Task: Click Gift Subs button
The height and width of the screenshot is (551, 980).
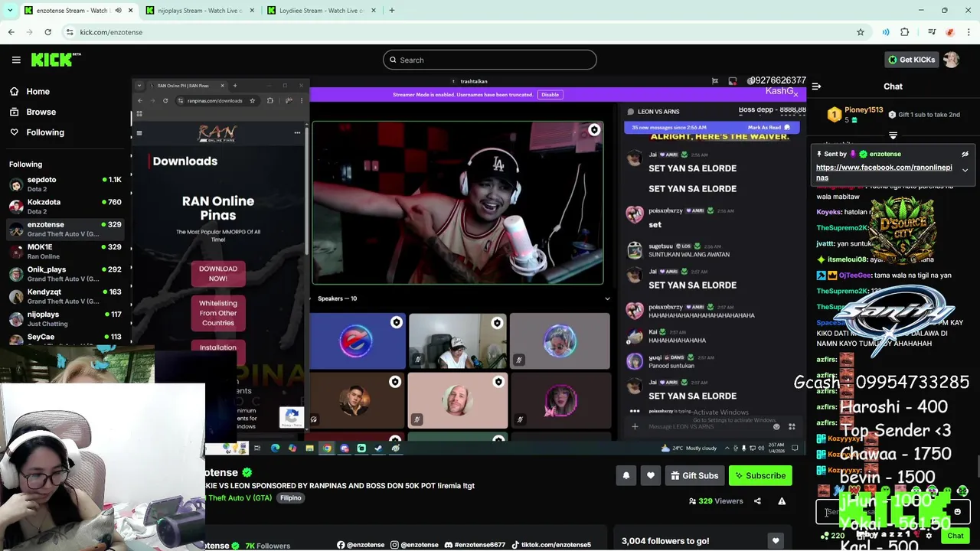Action: tap(694, 475)
